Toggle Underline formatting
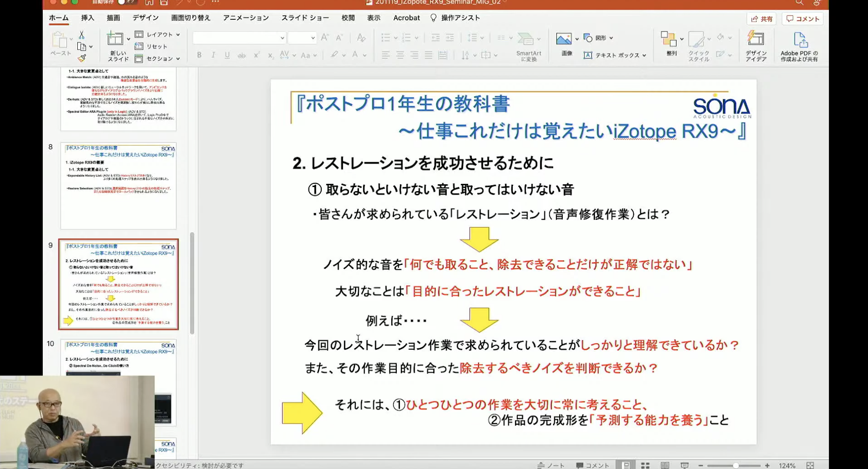 tap(227, 55)
